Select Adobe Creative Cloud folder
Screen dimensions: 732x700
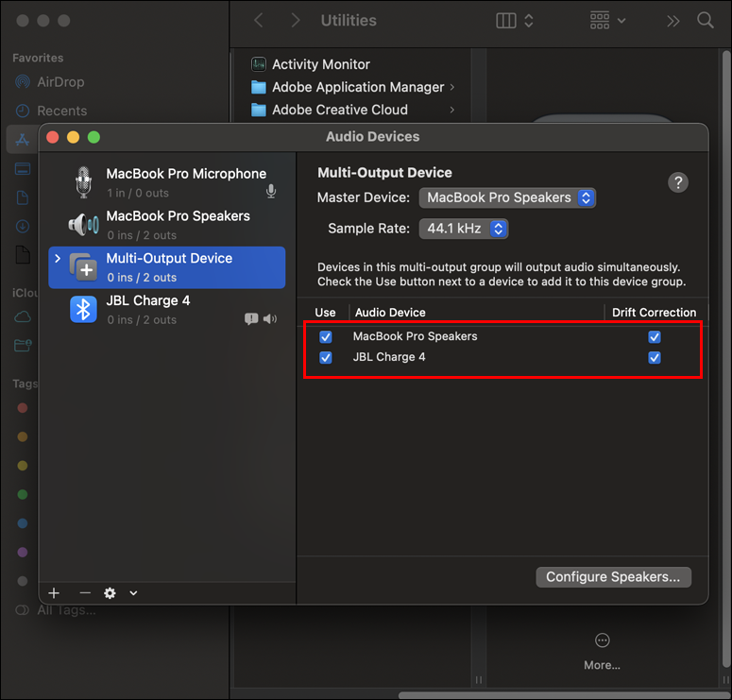[x=340, y=110]
